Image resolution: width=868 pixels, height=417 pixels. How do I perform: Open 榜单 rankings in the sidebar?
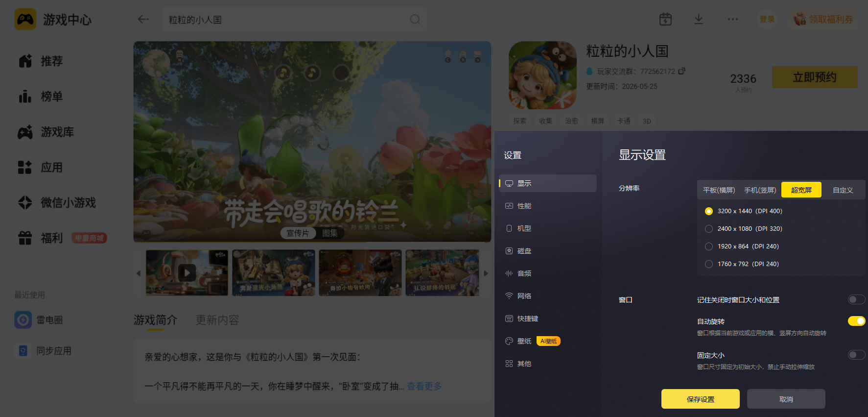click(42, 97)
